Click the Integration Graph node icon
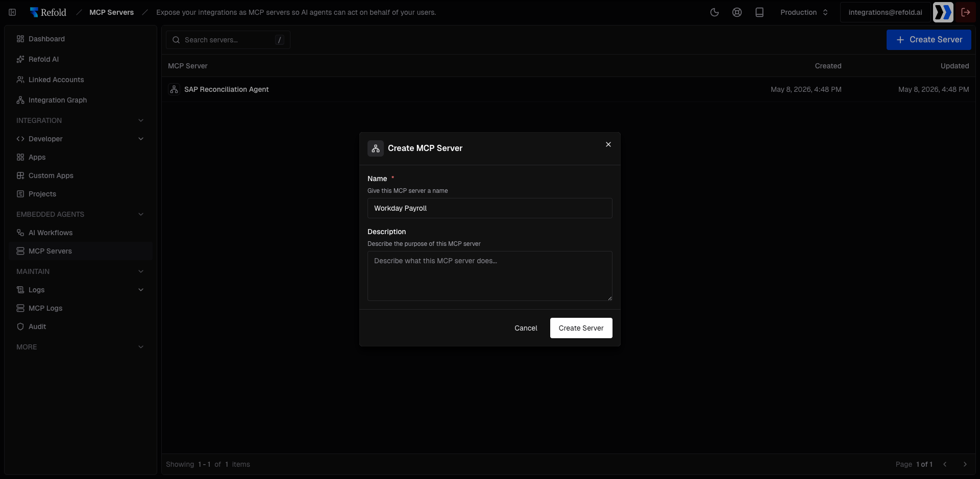The width and height of the screenshot is (980, 479). coord(20,100)
